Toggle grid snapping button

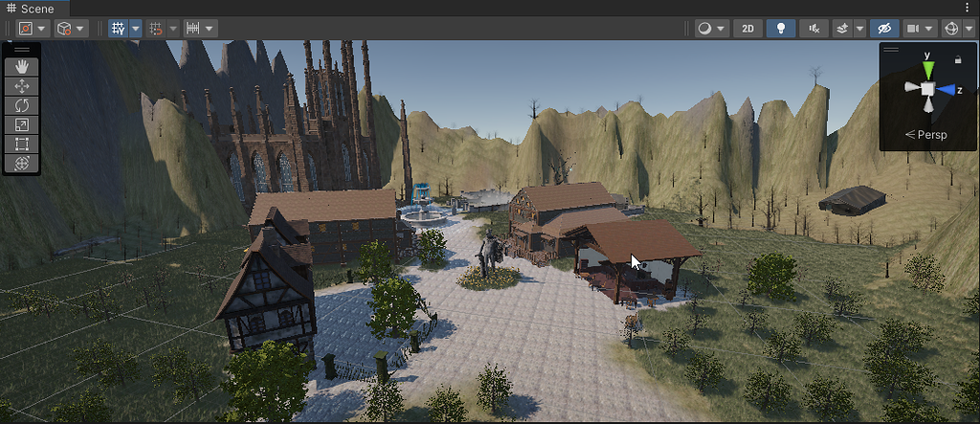156,29
